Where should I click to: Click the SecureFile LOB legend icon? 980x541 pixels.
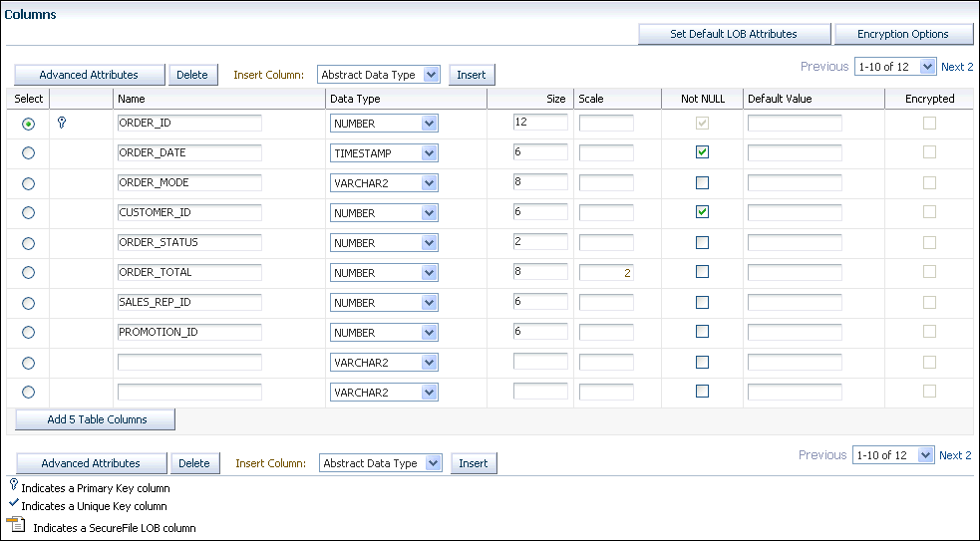click(x=16, y=526)
